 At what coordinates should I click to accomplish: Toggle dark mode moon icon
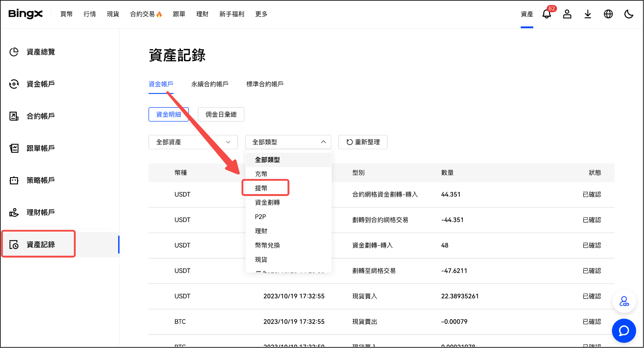pos(629,14)
